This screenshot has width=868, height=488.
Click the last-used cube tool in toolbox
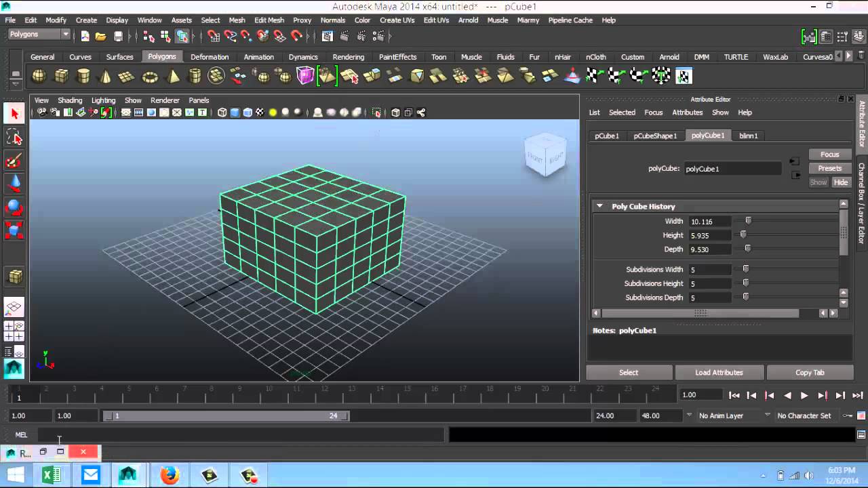[14, 277]
